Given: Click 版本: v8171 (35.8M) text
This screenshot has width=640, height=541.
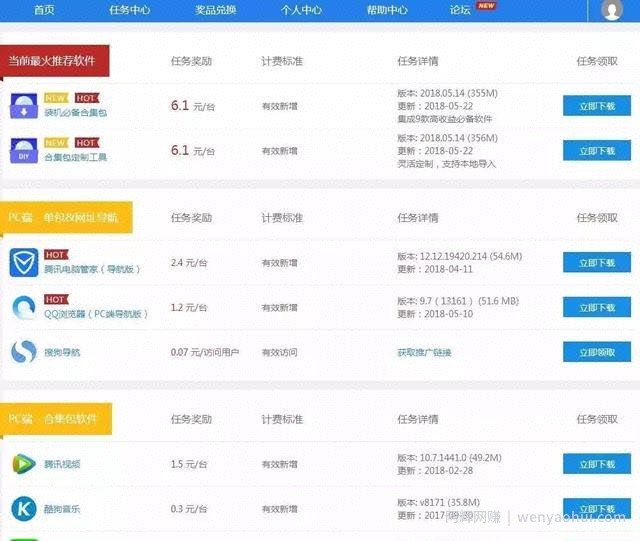Looking at the screenshot, I should (439, 503).
